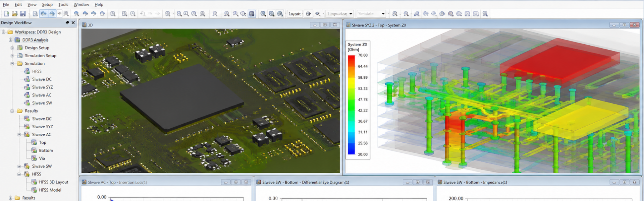Select HFSS under the Simulation folder
Image resolution: width=644 pixels, height=201 pixels.
pos(37,71)
